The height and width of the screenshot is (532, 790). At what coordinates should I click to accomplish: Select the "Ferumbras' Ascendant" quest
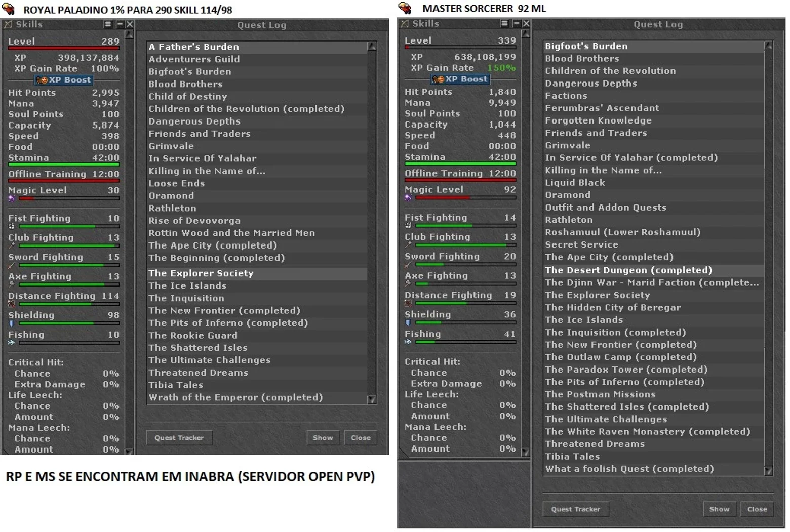tap(654, 108)
